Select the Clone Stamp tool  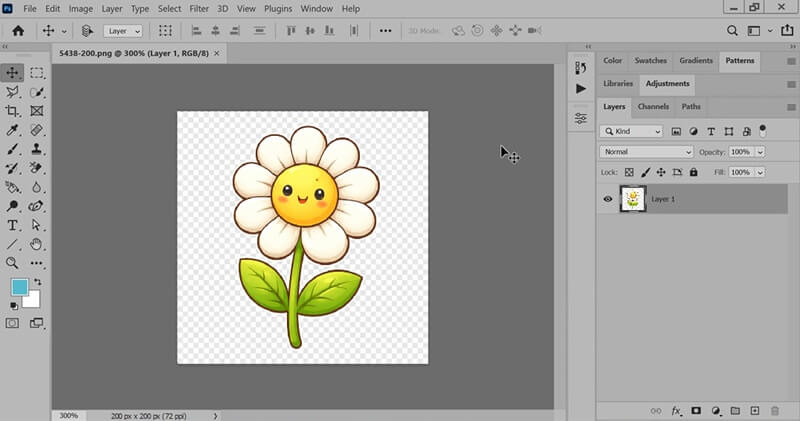36,149
